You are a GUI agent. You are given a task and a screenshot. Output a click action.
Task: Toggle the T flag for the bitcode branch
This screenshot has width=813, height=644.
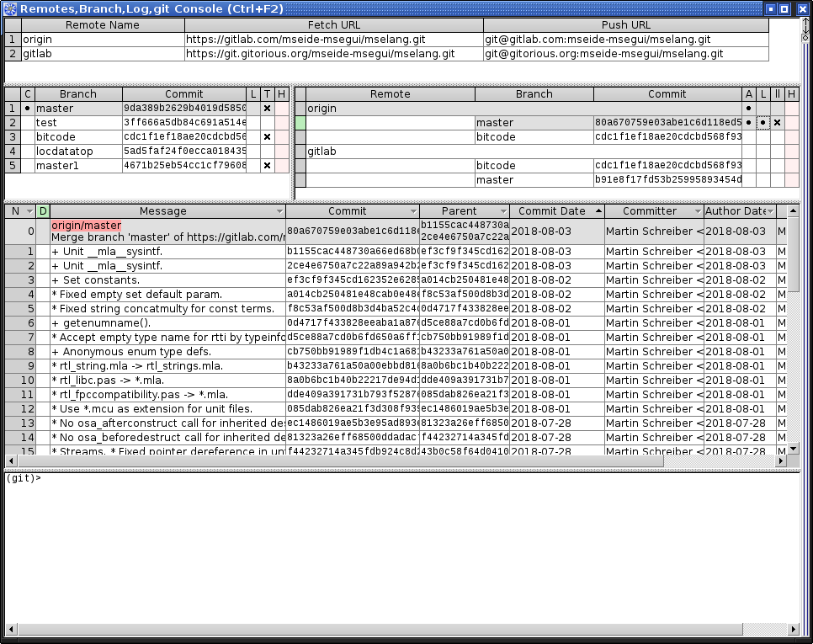coord(267,137)
